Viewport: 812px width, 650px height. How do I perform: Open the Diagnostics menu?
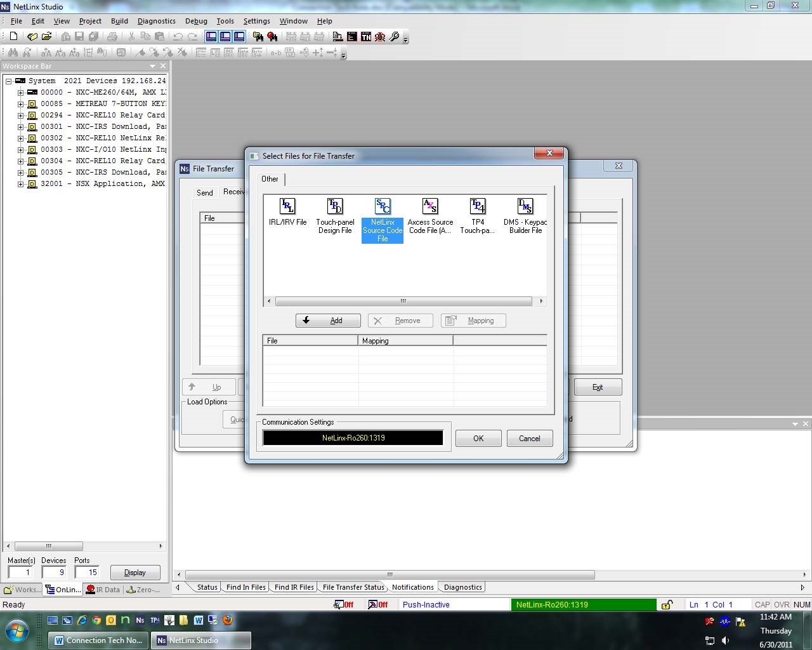click(x=156, y=21)
